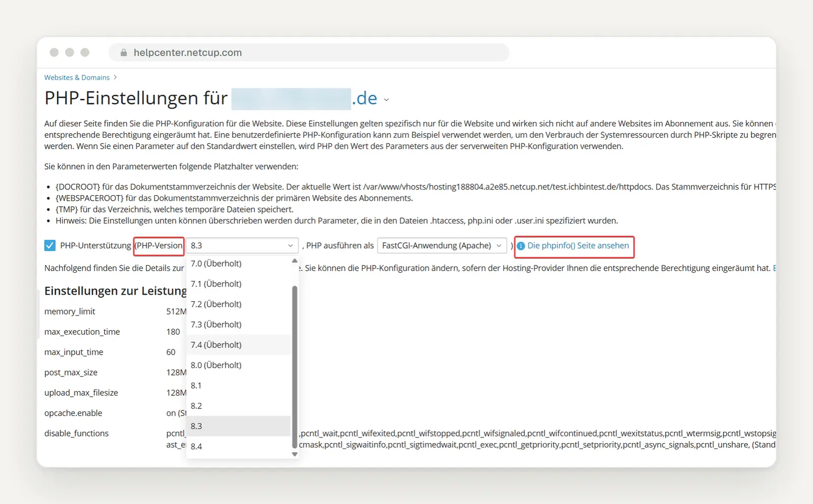The height and width of the screenshot is (504, 813).
Task: Click the .de domain name in heading
Action: tap(365, 98)
